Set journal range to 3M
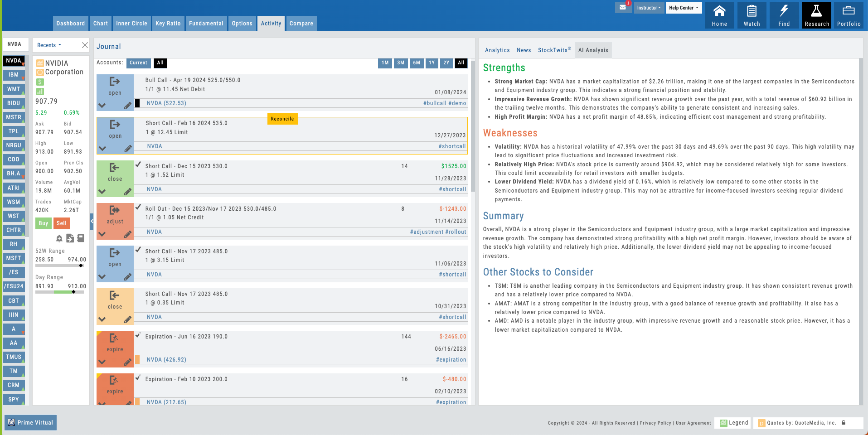 pyautogui.click(x=401, y=63)
